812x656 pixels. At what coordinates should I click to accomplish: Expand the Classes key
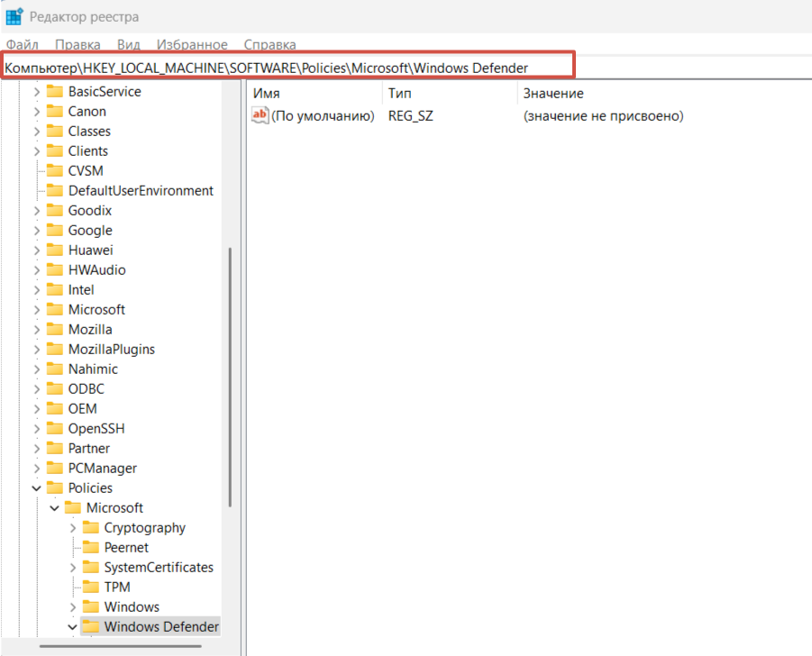(x=37, y=132)
